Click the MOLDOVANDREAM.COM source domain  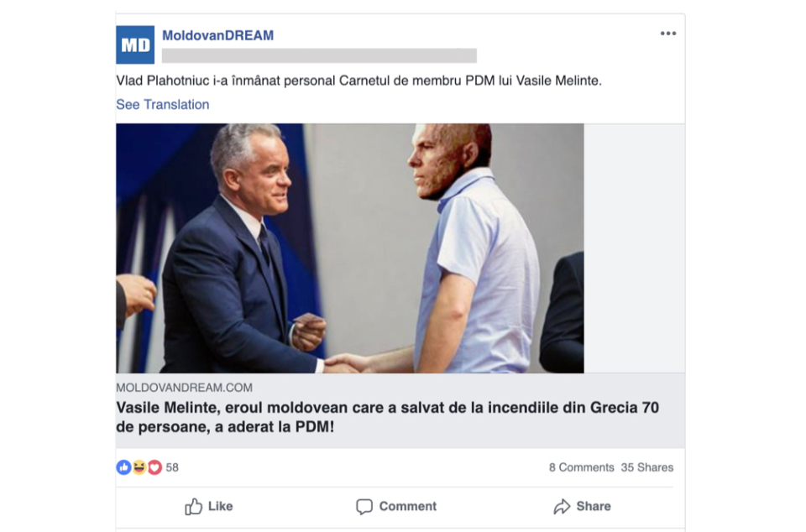[184, 388]
